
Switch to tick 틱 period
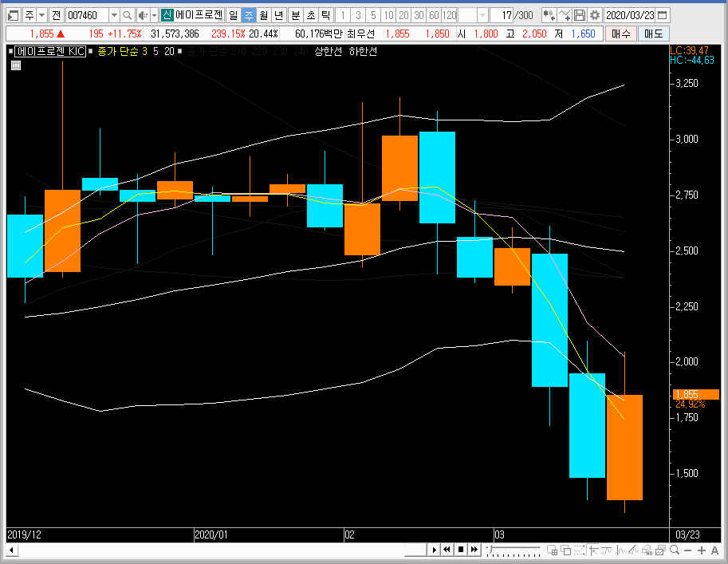pyautogui.click(x=325, y=15)
